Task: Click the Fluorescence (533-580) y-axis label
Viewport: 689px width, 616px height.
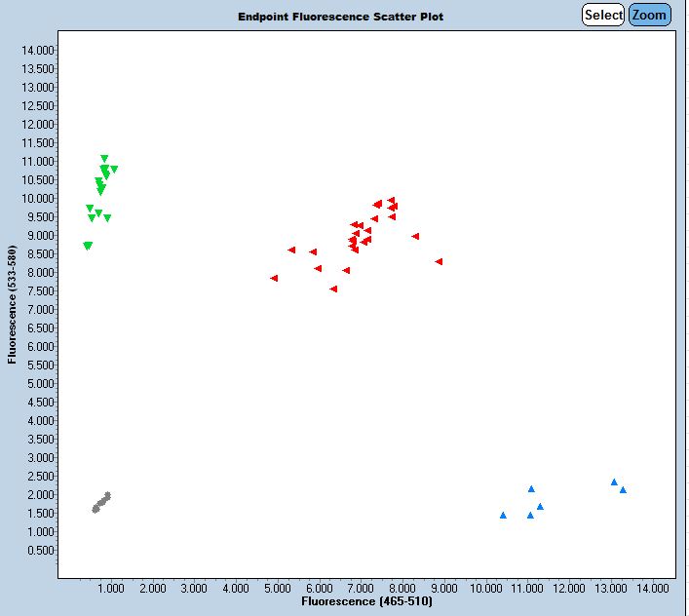Action: tap(13, 305)
